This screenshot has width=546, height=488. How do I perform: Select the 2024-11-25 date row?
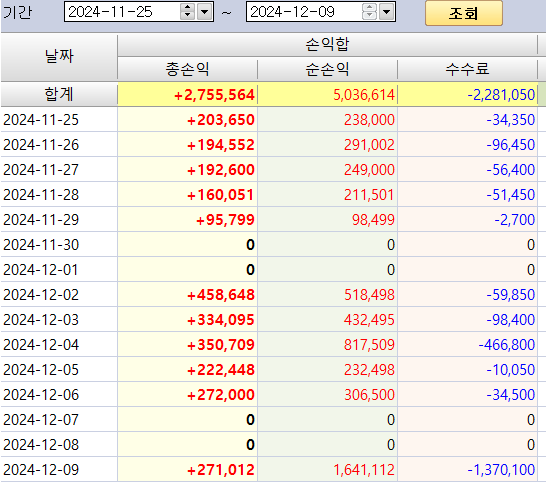(x=59, y=120)
